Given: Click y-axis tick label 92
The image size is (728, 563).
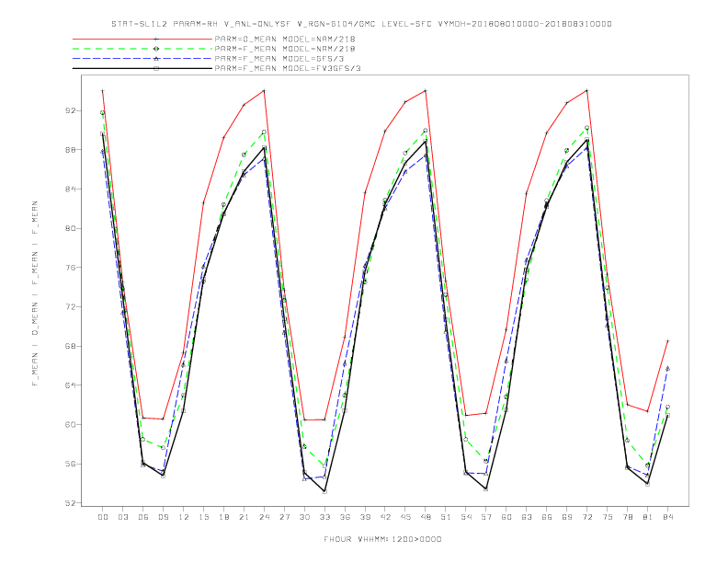Looking at the screenshot, I should click(x=71, y=110).
